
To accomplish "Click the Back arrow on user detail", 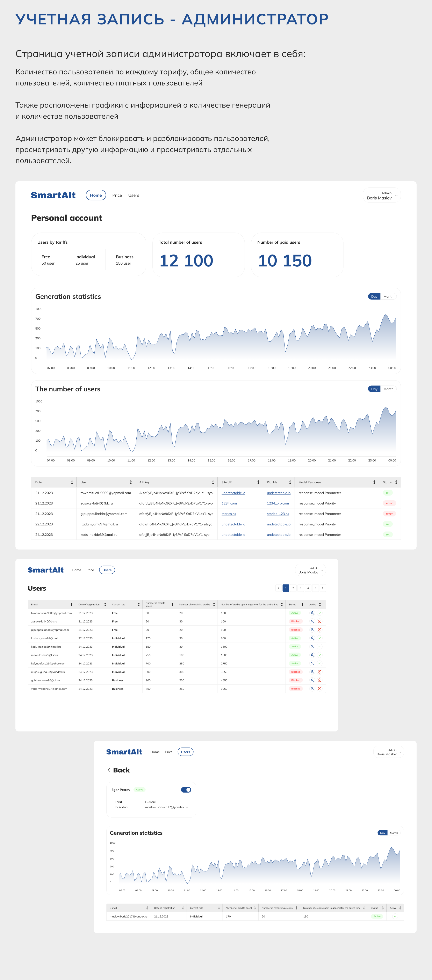I will tap(109, 770).
